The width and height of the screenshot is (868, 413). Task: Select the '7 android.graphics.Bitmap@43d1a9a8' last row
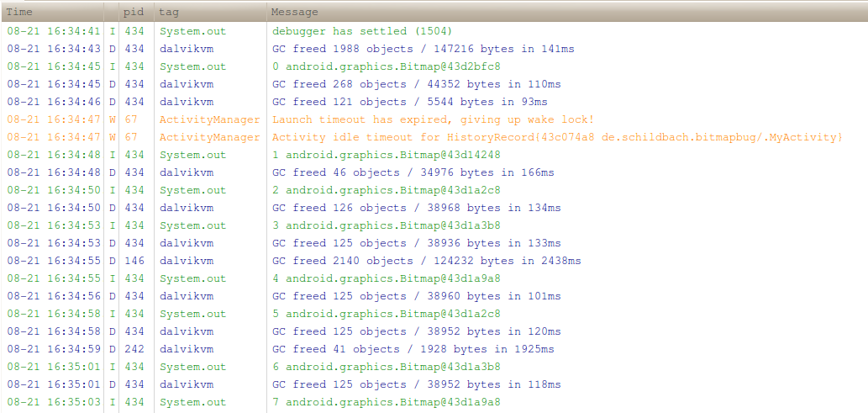pyautogui.click(x=434, y=402)
